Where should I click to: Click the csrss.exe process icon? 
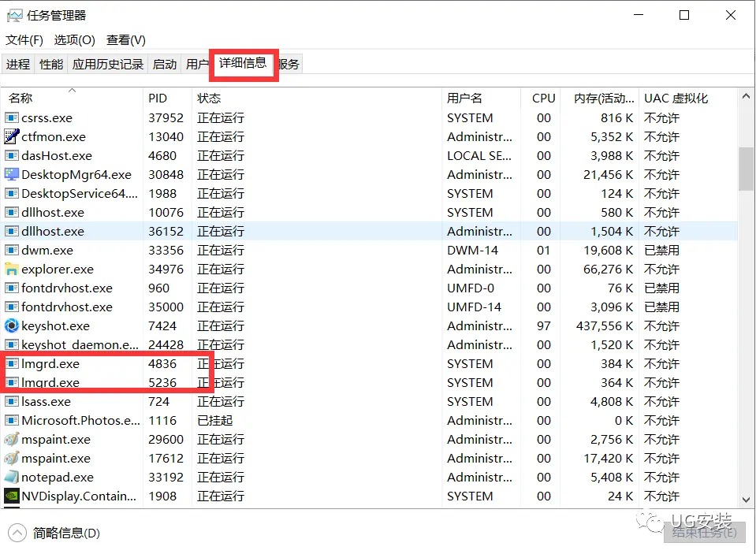click(12, 117)
